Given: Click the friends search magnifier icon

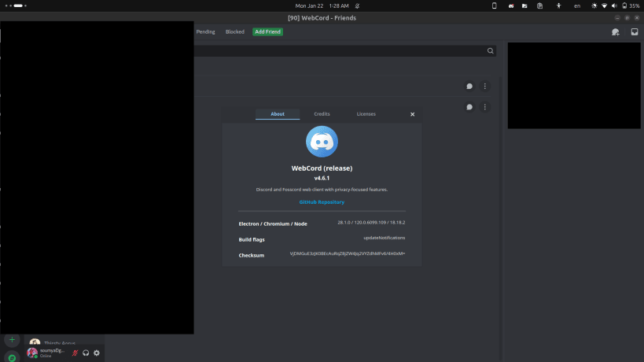Looking at the screenshot, I should point(491,51).
